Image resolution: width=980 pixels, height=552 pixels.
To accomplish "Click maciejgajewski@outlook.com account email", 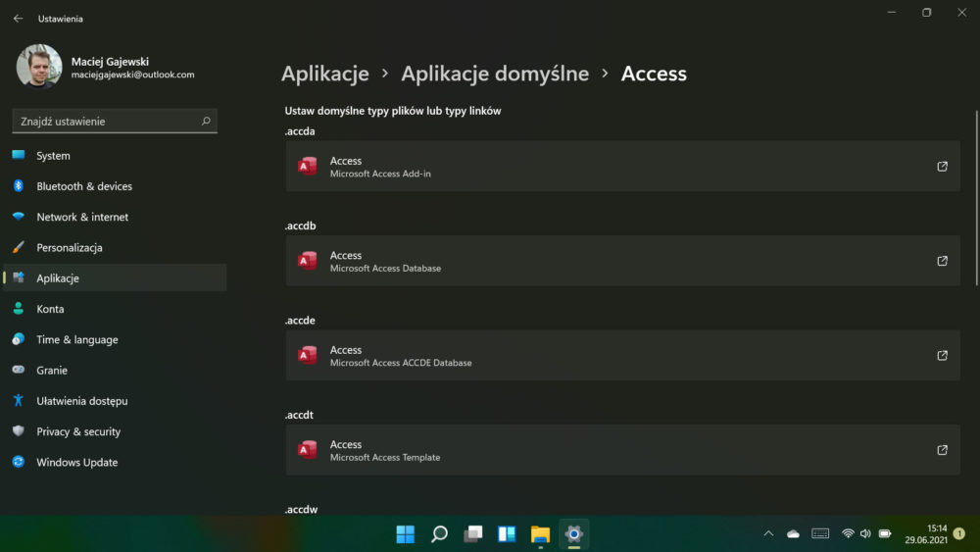I will click(x=132, y=75).
